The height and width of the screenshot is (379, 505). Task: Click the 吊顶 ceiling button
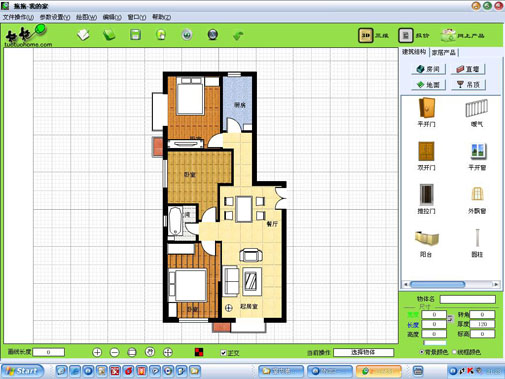pyautogui.click(x=468, y=85)
